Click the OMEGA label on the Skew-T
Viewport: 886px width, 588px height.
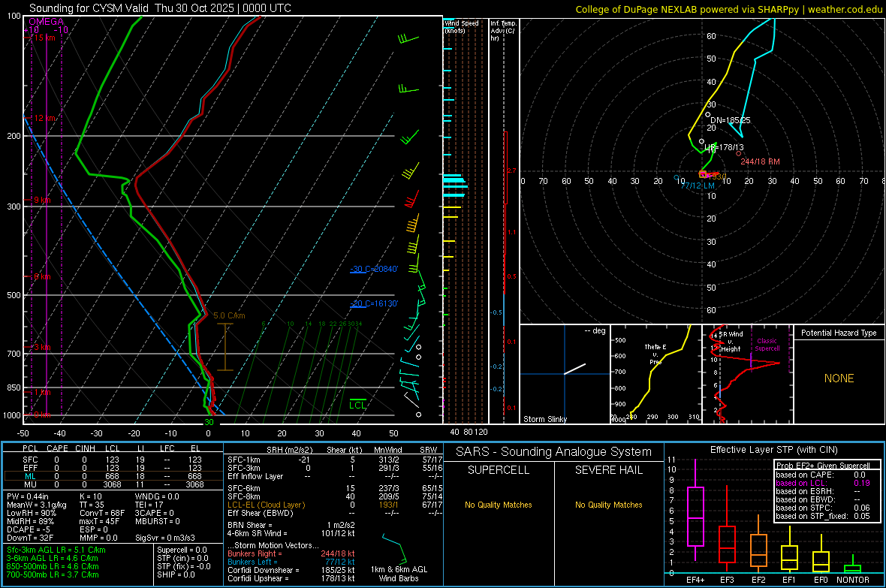click(x=46, y=22)
